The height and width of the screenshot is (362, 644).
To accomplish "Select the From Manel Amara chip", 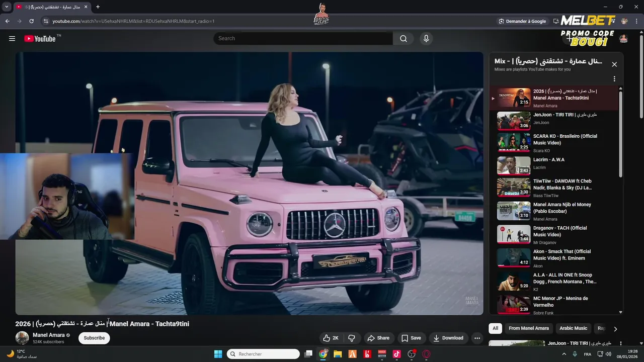I will [528, 328].
